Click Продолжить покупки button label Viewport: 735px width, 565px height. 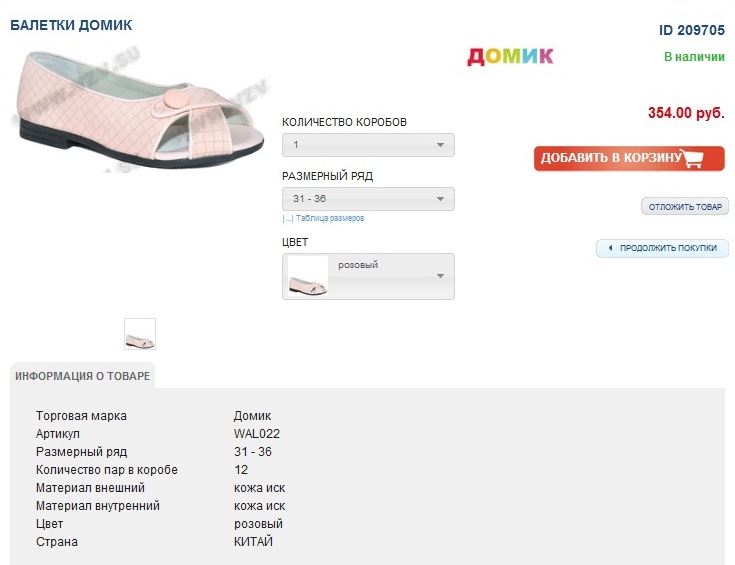668,248
